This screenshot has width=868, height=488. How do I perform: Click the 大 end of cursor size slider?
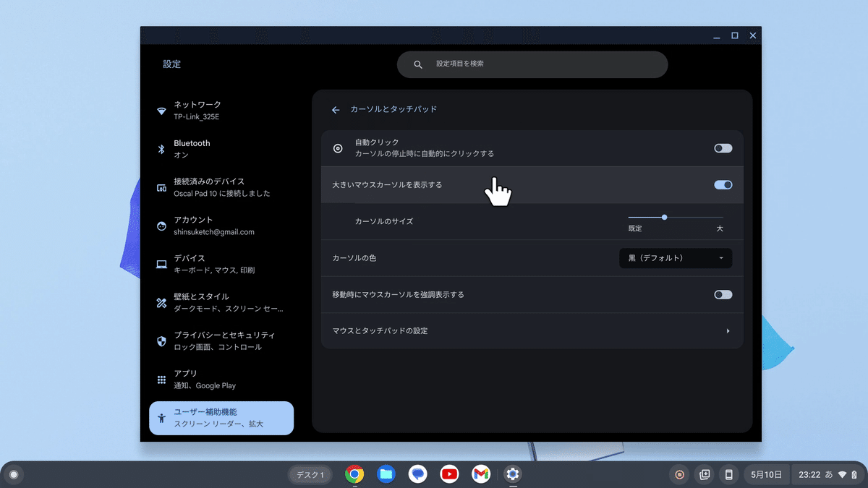click(x=720, y=228)
